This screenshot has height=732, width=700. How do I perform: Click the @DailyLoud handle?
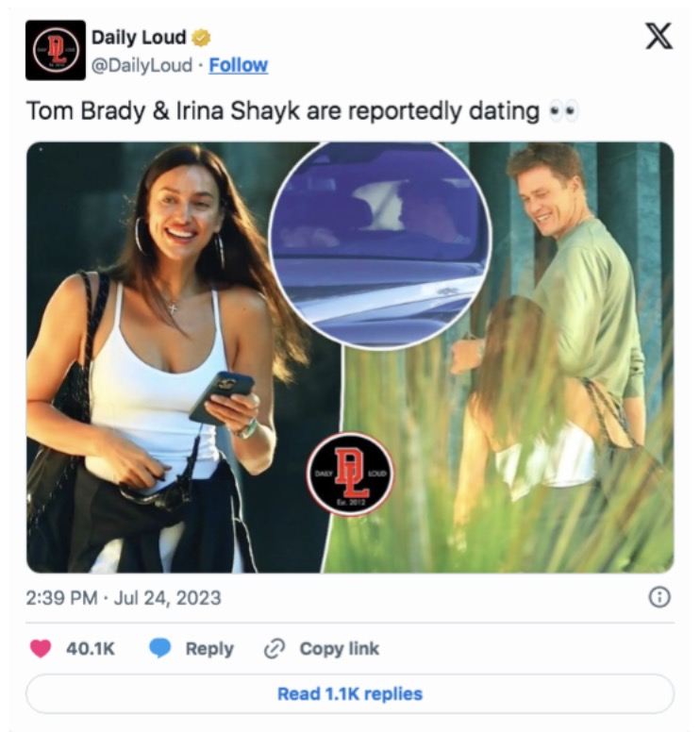(142, 65)
